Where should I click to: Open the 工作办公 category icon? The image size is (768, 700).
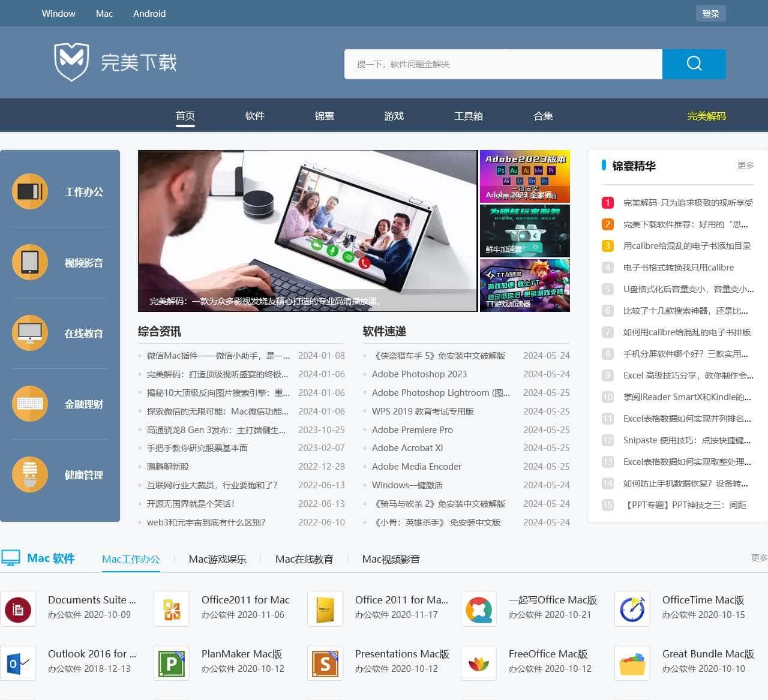(30, 191)
